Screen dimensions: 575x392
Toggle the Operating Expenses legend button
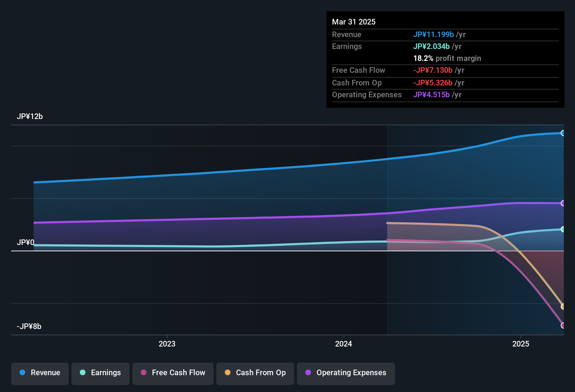[346, 373]
